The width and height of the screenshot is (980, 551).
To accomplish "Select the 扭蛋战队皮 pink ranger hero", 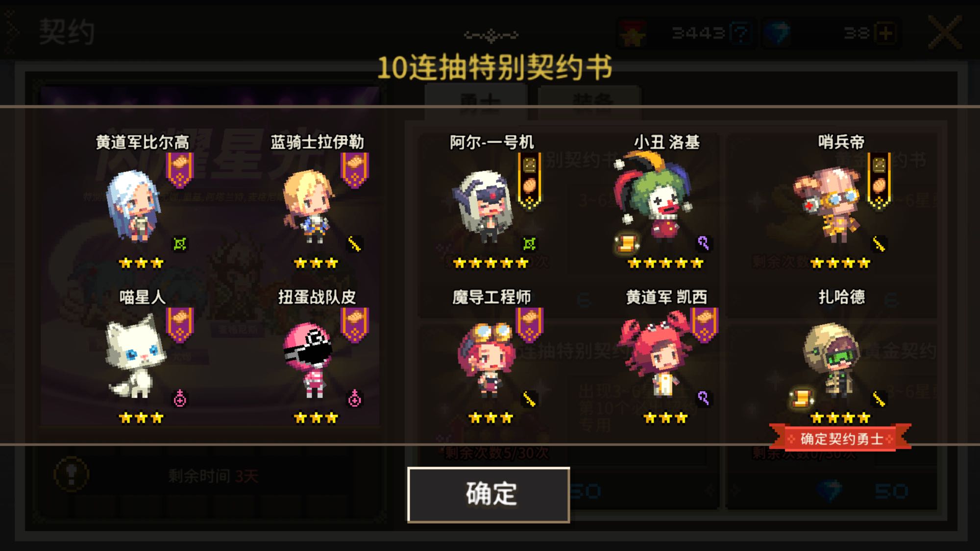I will pos(310,359).
